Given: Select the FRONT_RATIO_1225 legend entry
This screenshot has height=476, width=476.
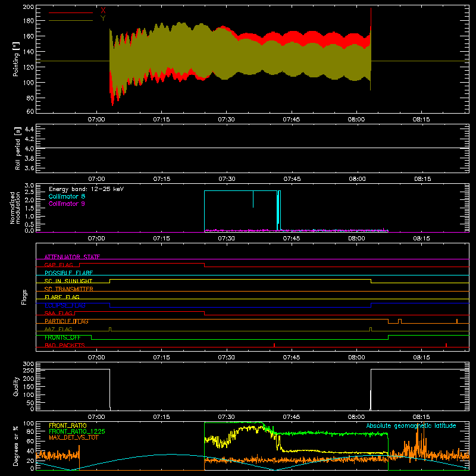Looking at the screenshot, I should point(77,431).
